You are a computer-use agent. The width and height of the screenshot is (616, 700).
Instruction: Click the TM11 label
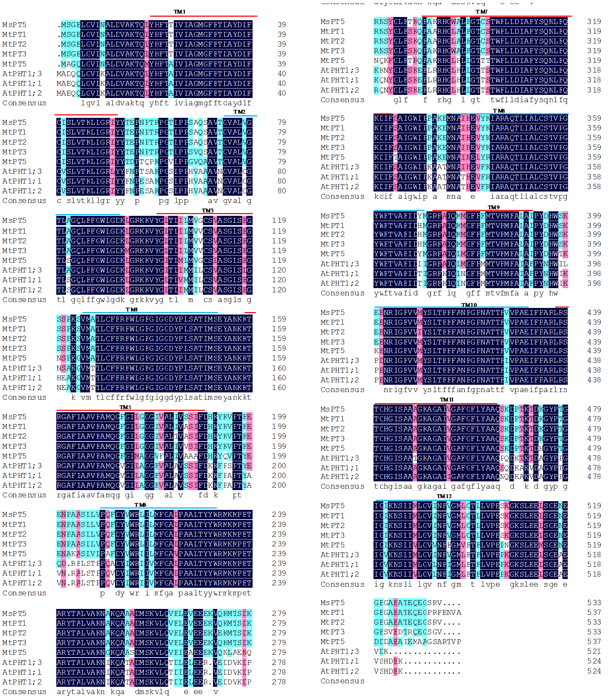(446, 399)
